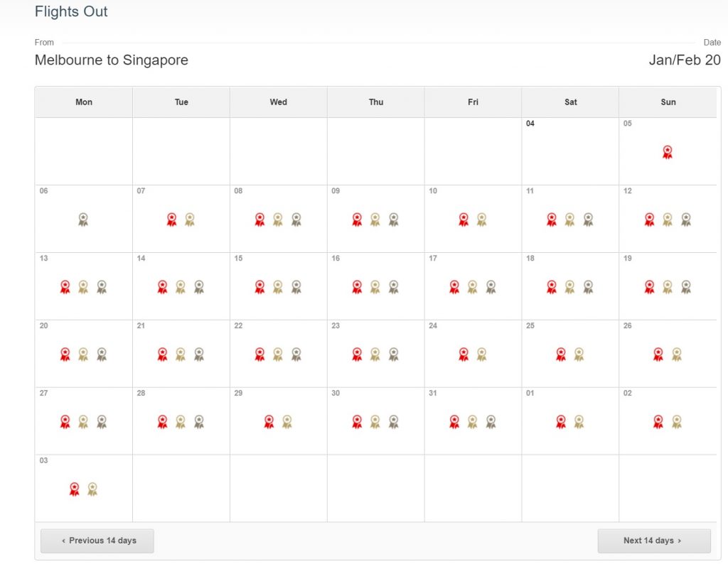Click the grey ribbon icon on day 30
The image size is (728, 564).
(x=394, y=422)
